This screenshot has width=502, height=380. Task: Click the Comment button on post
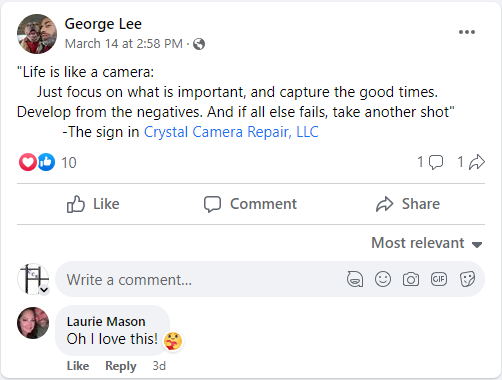pos(250,204)
